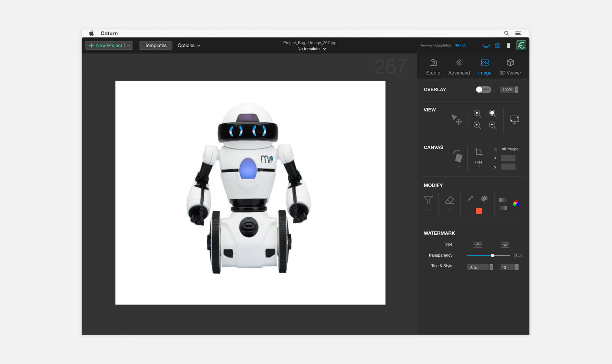Click the canvas x value field
This screenshot has width=612, height=364.
click(508, 158)
